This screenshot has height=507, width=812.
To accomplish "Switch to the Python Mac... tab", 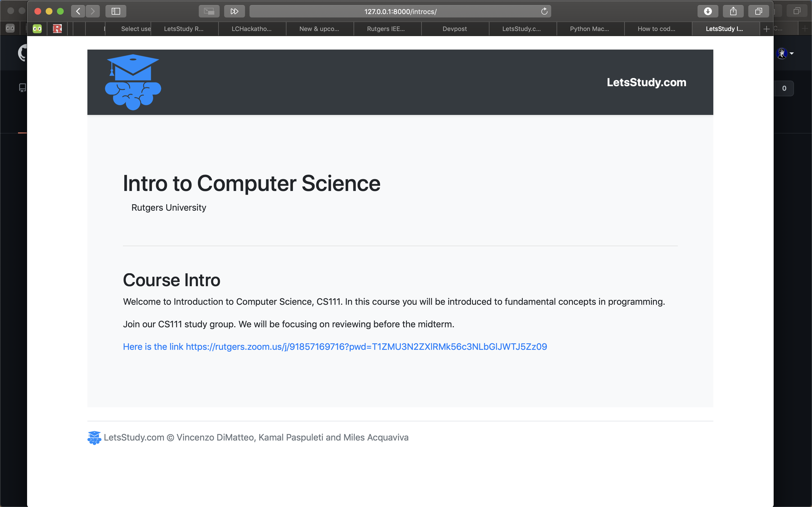I will [x=589, y=29].
